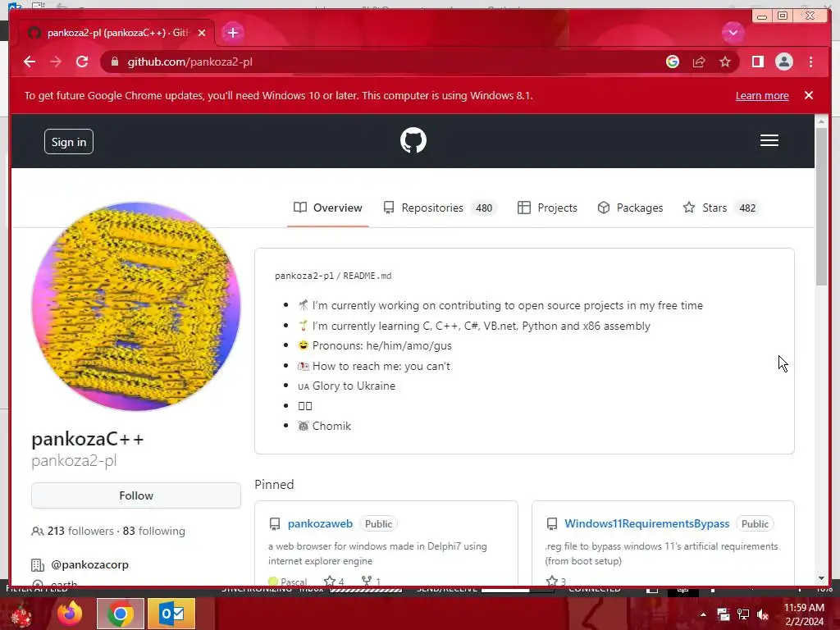Image resolution: width=840 pixels, height=630 pixels.
Task: Click the 'Chomik' README line
Action: click(x=325, y=426)
